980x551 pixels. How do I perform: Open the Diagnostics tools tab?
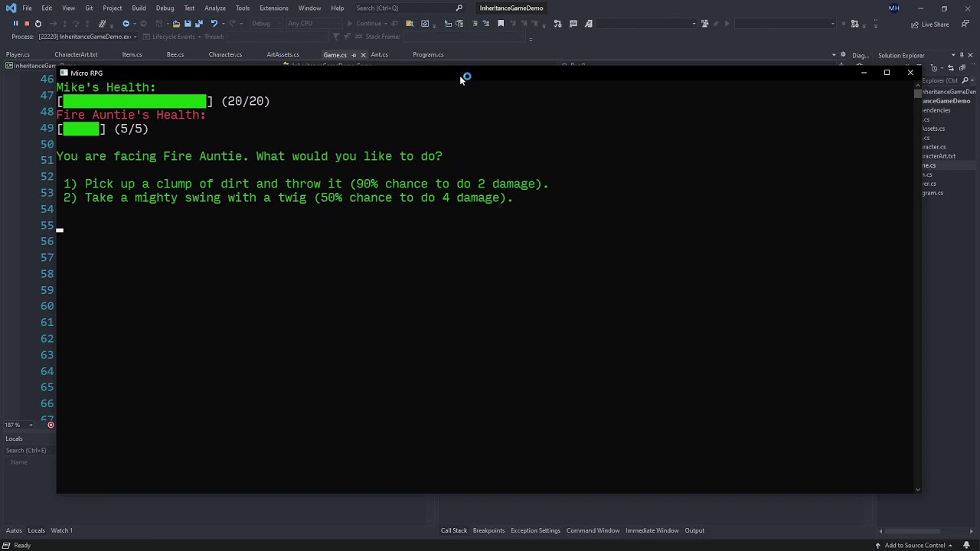pyautogui.click(x=861, y=55)
